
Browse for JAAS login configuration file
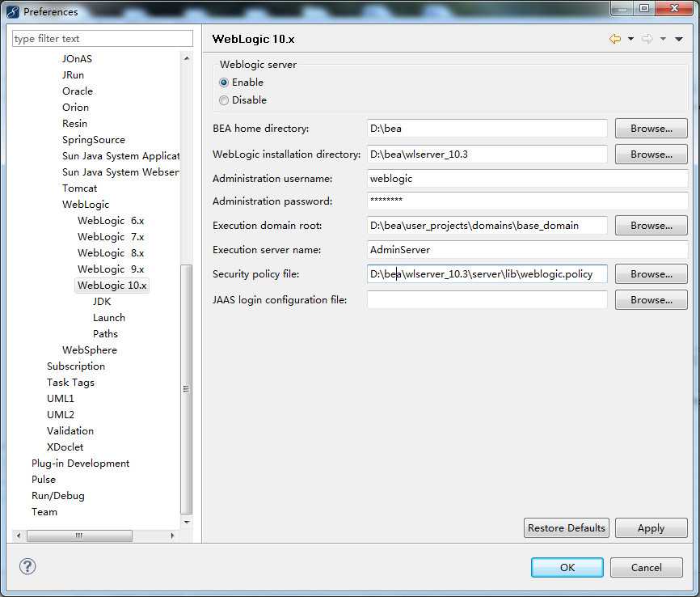coord(651,300)
